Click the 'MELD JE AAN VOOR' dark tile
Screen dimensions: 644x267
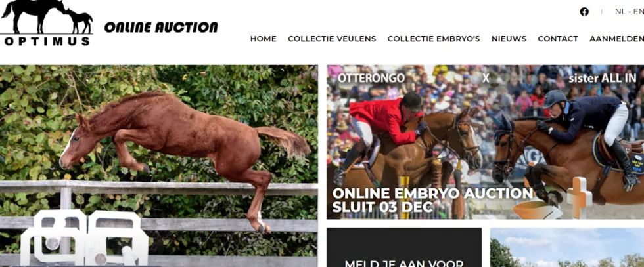pos(404,247)
